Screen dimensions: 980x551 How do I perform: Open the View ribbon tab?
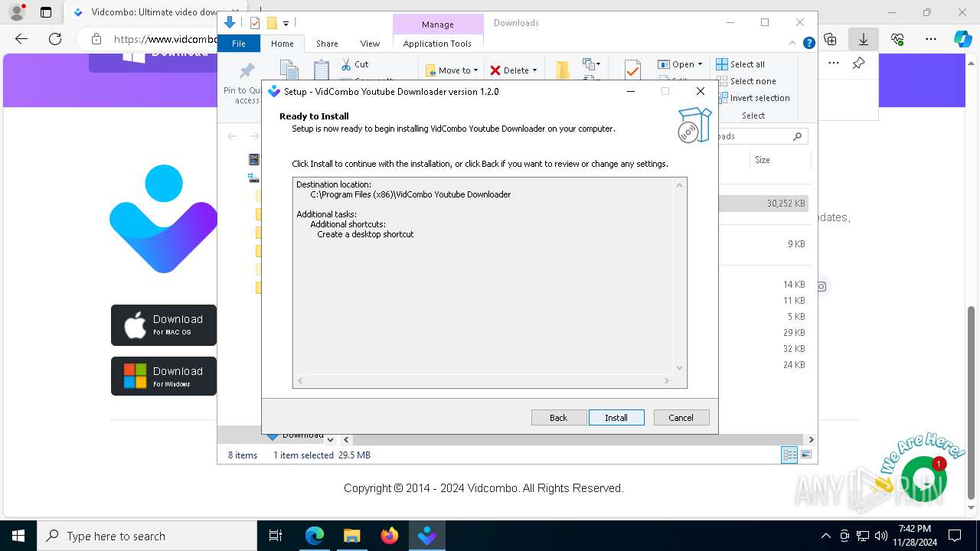click(370, 44)
